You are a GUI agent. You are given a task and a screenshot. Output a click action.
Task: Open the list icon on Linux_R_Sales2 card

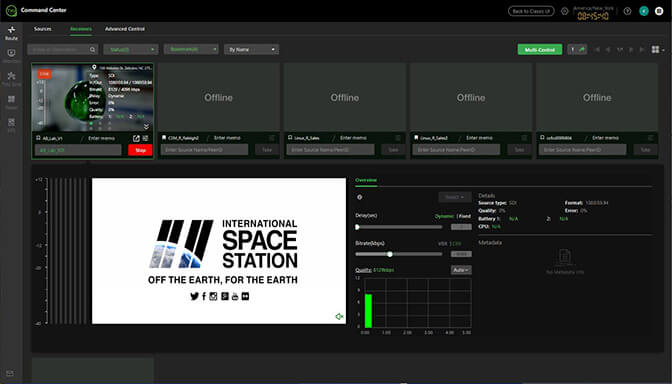(x=524, y=138)
